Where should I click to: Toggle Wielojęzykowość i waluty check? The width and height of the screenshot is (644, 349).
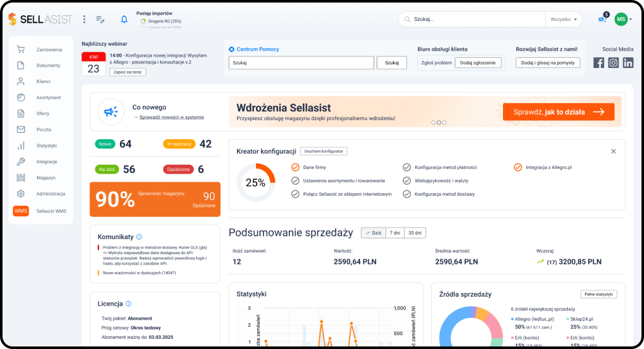pyautogui.click(x=406, y=181)
